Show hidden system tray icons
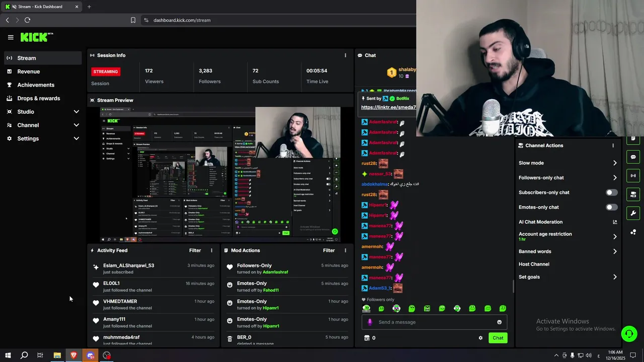Viewport: 644px width, 362px height. (x=556, y=355)
